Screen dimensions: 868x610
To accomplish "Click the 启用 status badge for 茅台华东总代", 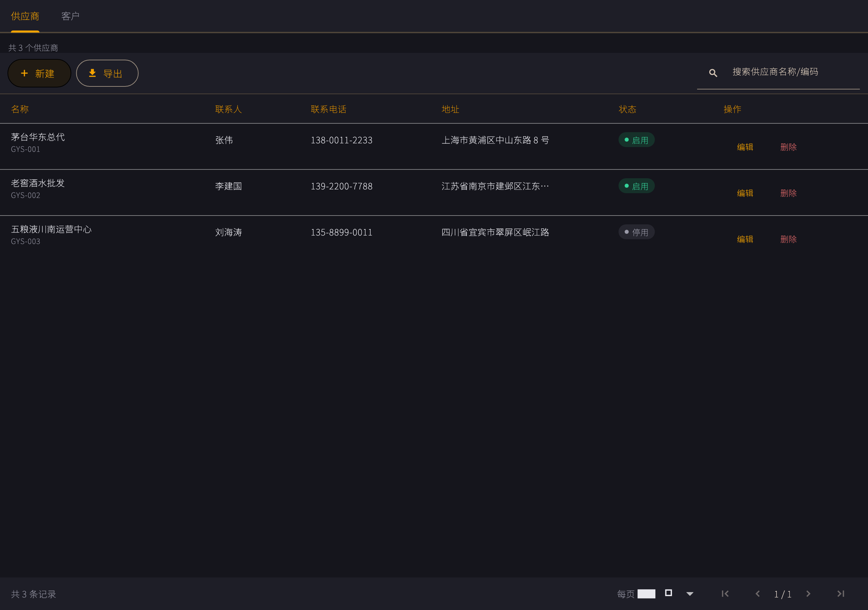I will (636, 140).
